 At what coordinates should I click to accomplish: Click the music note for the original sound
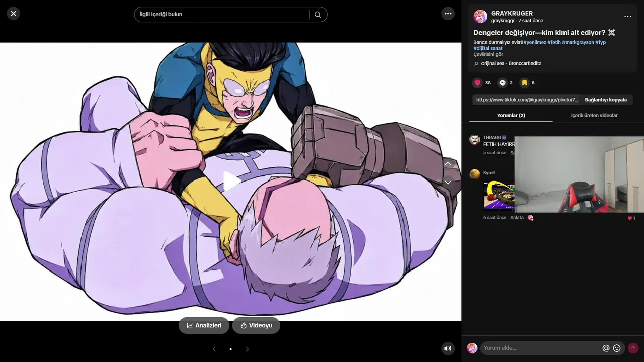tap(476, 63)
